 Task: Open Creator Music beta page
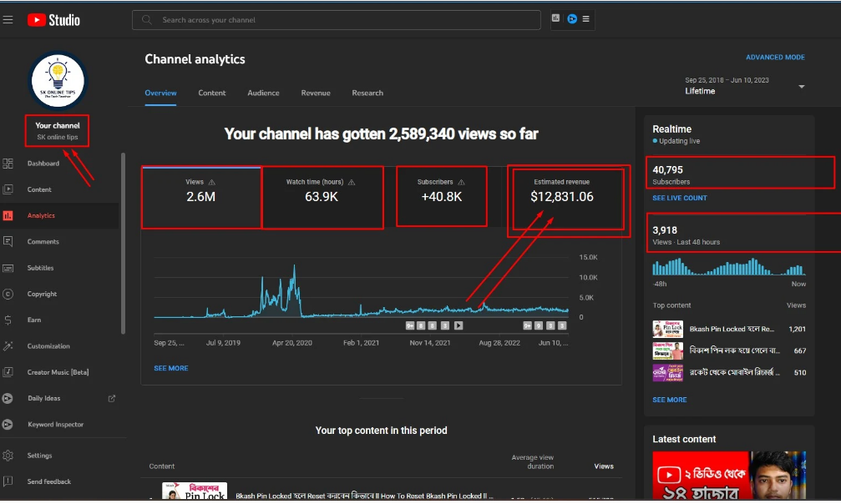click(x=58, y=372)
